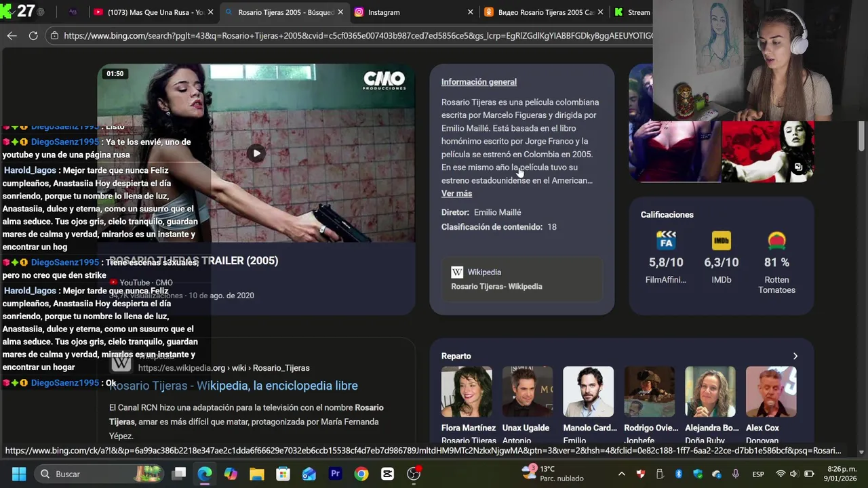
Task: Select the Rosario Tijeras 2005 Bing search tab
Action: [285, 12]
